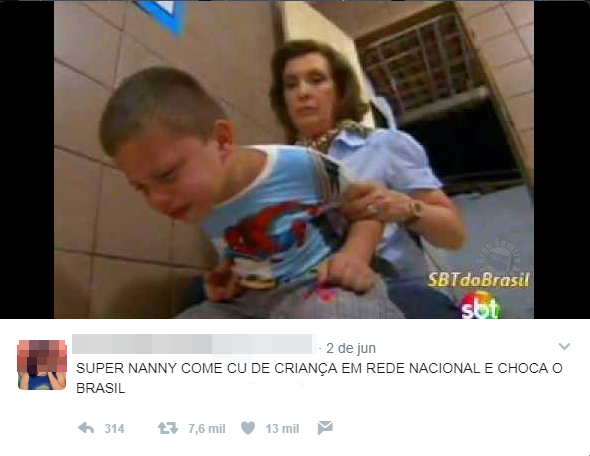Click the 314 replies count

click(114, 429)
